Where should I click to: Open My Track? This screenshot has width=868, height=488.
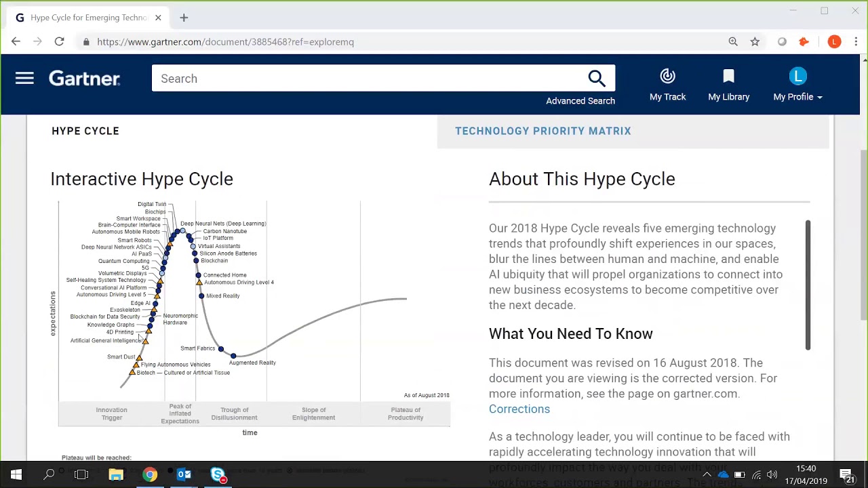click(x=667, y=85)
